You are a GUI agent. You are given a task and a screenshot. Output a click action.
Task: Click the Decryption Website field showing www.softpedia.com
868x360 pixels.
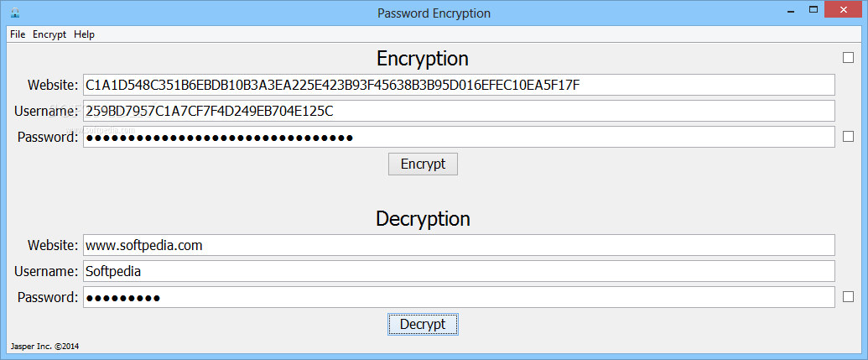pos(459,245)
